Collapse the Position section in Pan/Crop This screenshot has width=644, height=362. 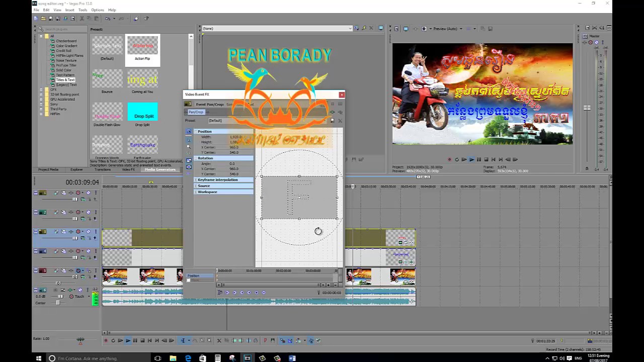click(196, 132)
